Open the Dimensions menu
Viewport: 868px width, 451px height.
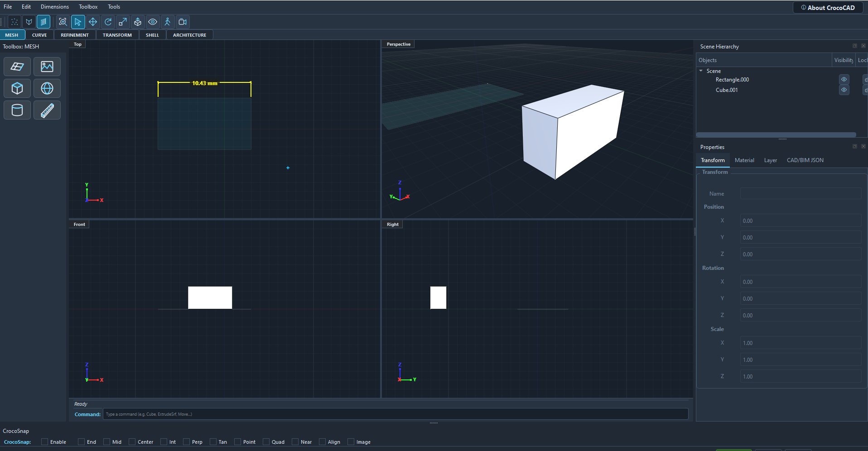55,7
